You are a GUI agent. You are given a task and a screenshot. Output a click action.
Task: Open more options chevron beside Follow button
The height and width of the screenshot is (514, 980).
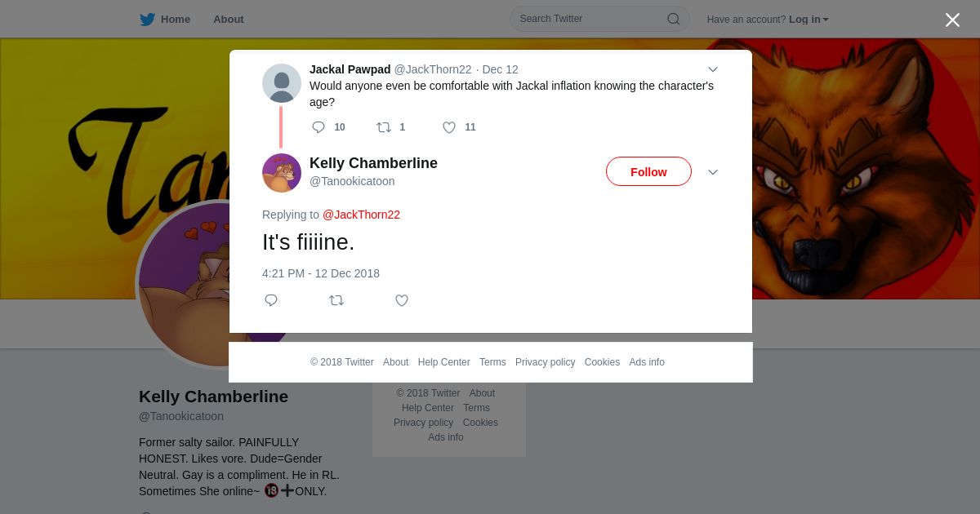pyautogui.click(x=712, y=172)
